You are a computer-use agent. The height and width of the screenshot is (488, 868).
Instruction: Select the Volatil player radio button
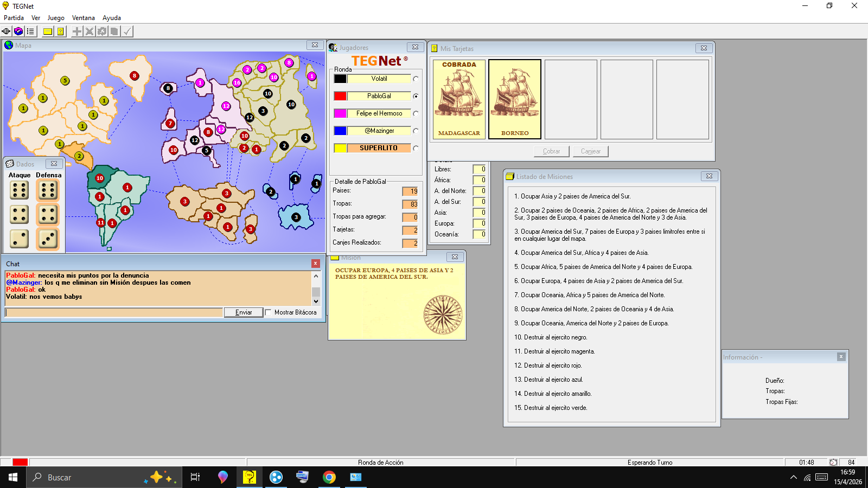click(416, 79)
